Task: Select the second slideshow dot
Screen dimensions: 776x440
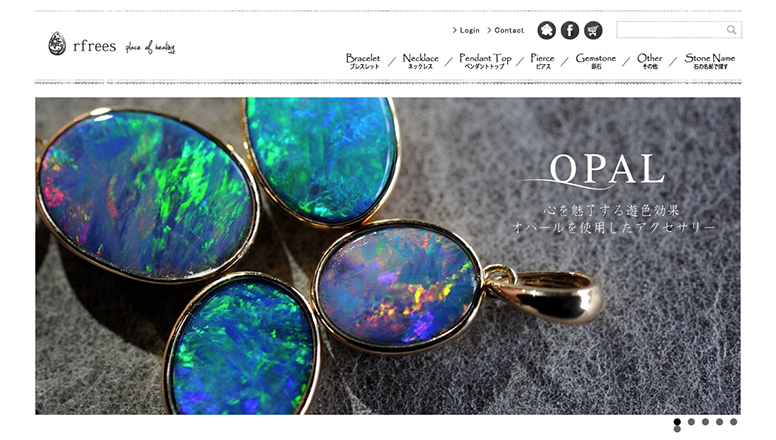Action: pos(691,422)
